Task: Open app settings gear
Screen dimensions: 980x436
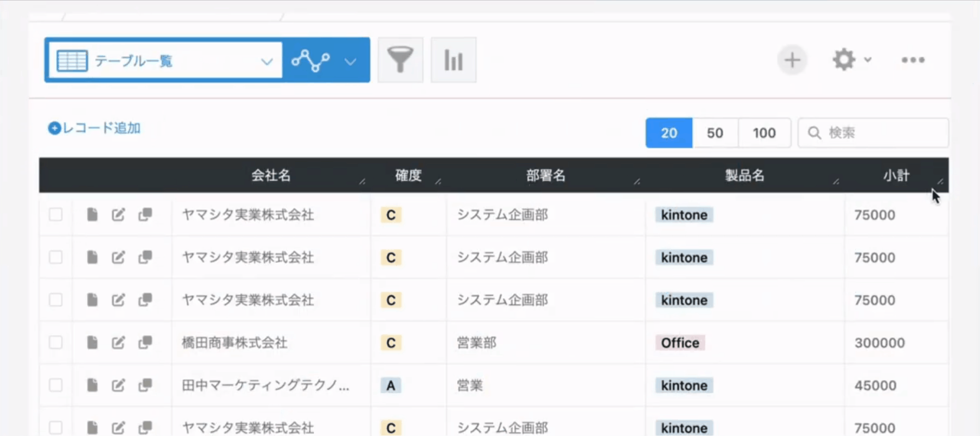Action: tap(844, 59)
